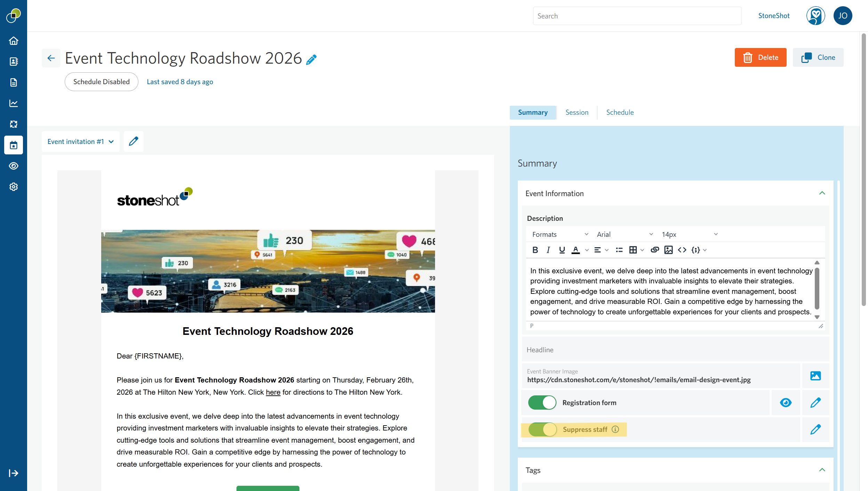This screenshot has width=868, height=491.
Task: Click the Search input field
Action: coord(637,16)
